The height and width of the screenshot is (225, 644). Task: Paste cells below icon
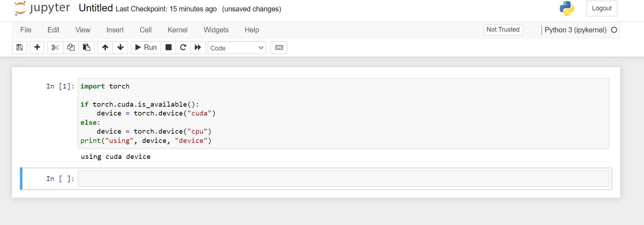pos(86,48)
